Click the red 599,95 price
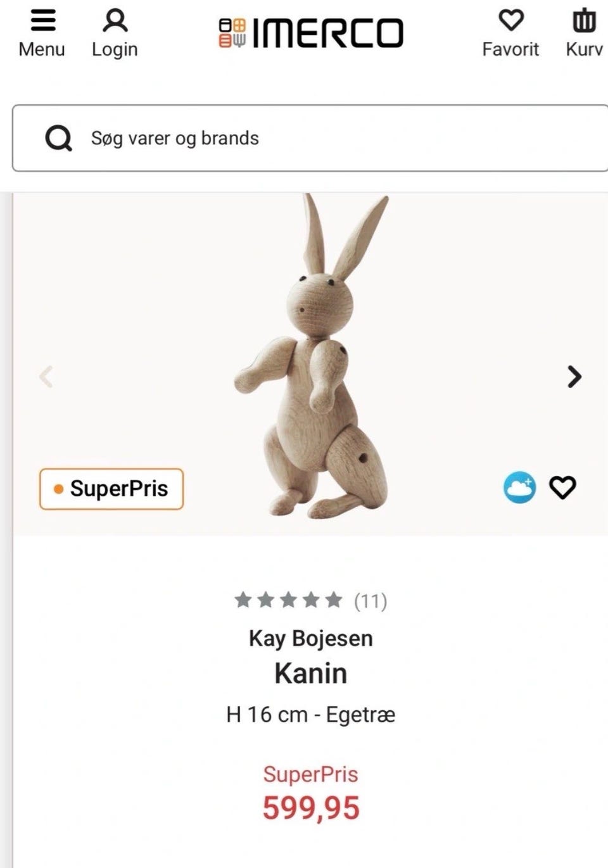Image resolution: width=608 pixels, height=868 pixels. (311, 808)
